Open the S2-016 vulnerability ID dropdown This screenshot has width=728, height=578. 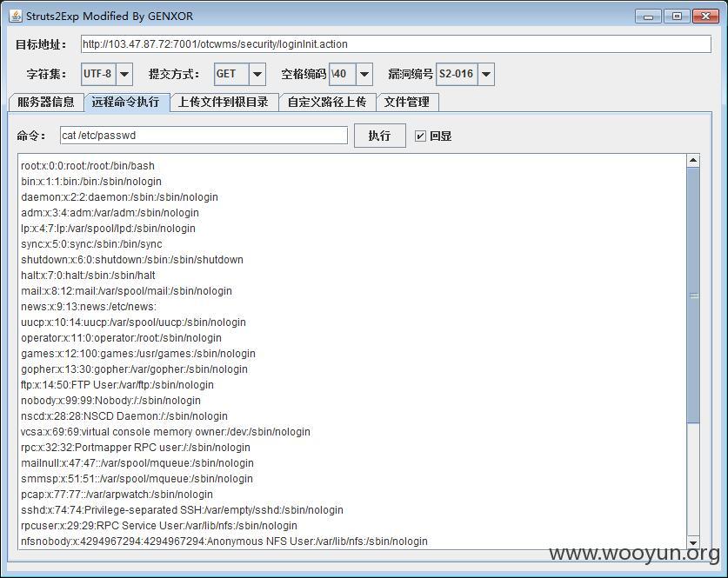coord(486,74)
